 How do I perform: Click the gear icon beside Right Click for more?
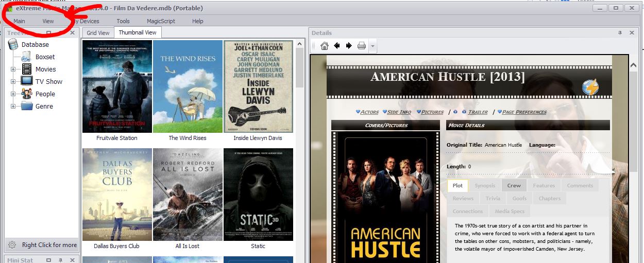tap(12, 245)
